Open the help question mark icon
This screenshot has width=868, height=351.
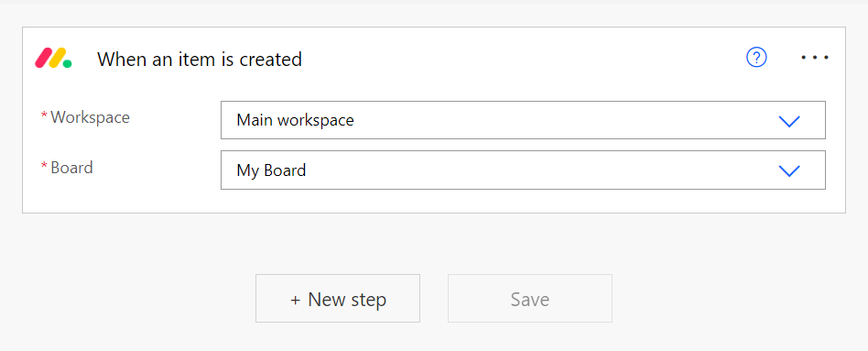click(756, 57)
